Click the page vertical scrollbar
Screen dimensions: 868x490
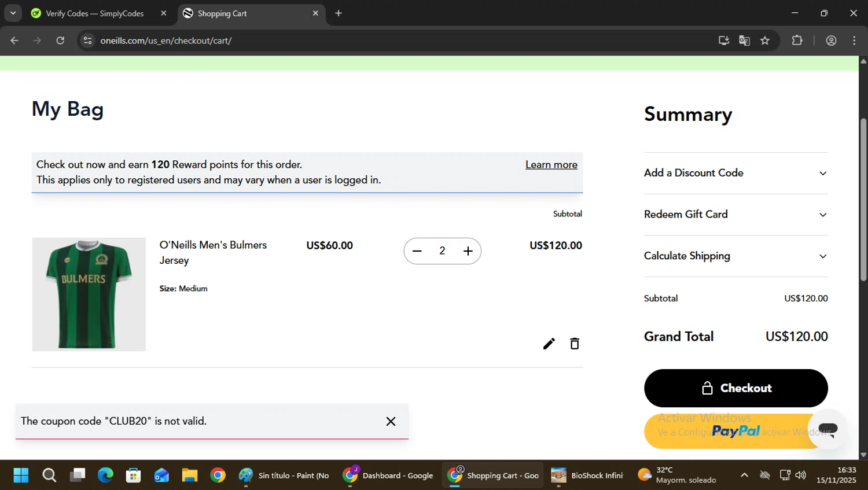(863, 200)
